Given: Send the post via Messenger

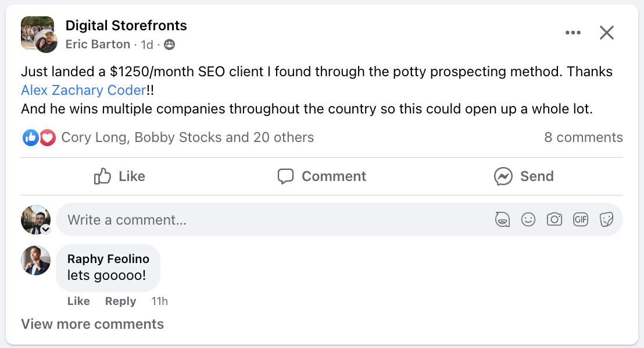Looking at the screenshot, I should 523,176.
